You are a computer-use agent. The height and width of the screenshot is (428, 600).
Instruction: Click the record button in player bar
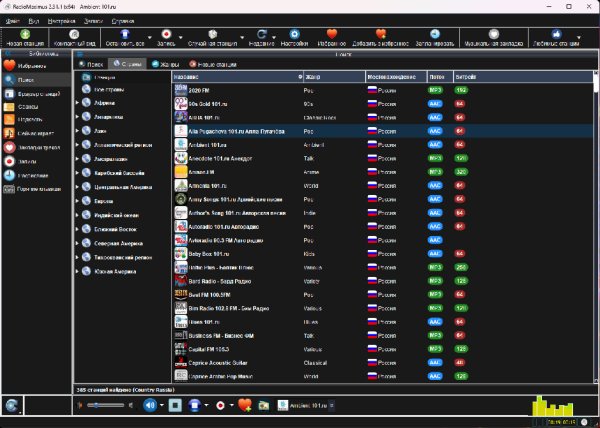[x=220, y=405]
